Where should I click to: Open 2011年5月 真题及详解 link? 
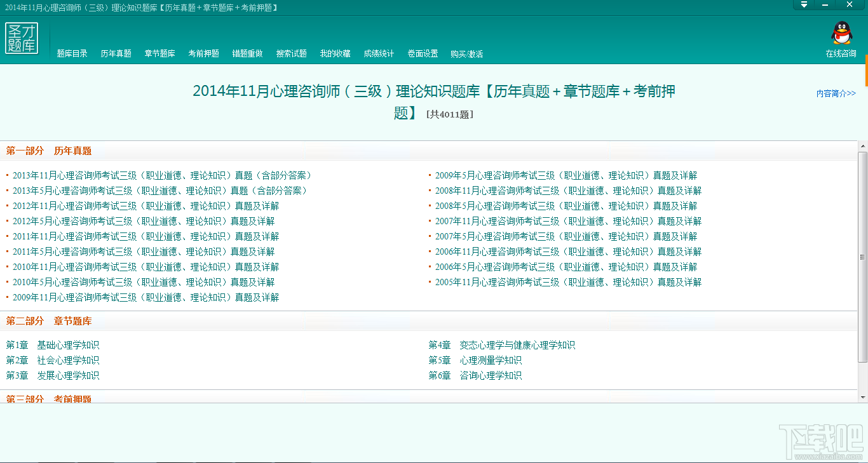144,252
